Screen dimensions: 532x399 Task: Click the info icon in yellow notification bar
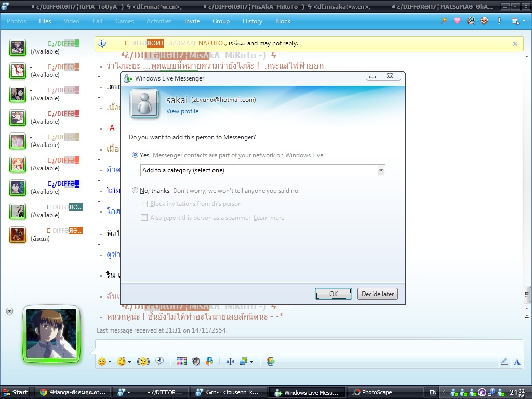(x=102, y=43)
